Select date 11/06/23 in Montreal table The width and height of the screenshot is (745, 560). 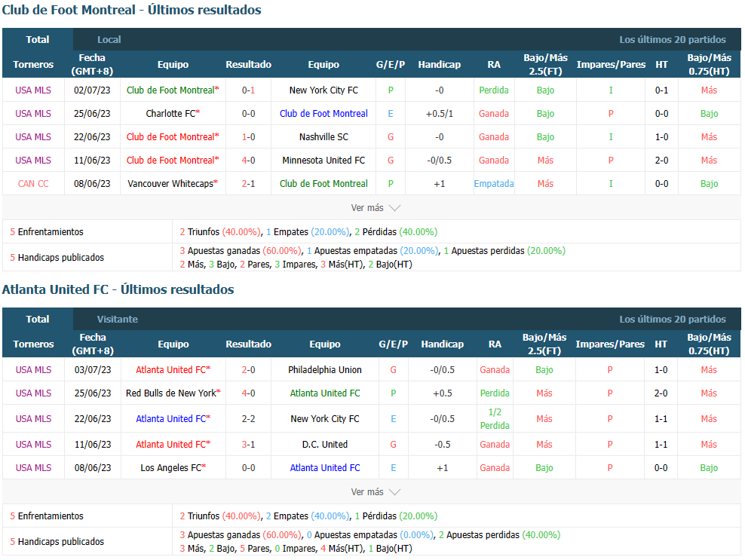pos(92,160)
